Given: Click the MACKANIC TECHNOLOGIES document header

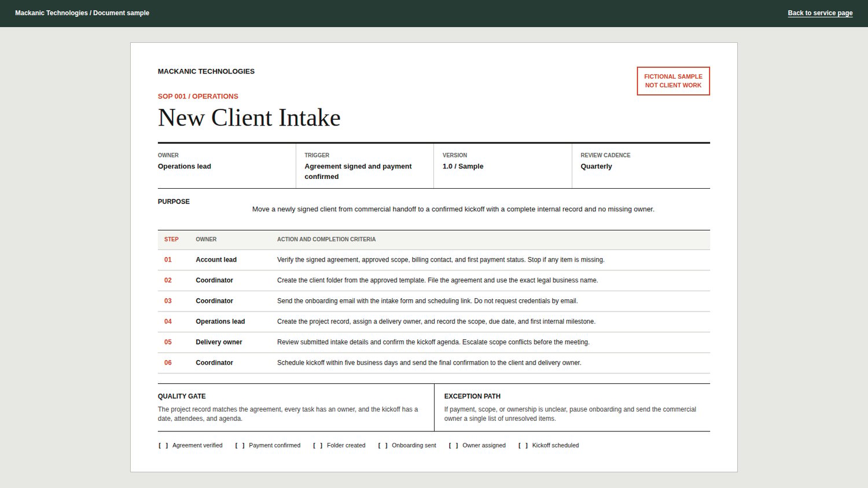Looking at the screenshot, I should (206, 71).
